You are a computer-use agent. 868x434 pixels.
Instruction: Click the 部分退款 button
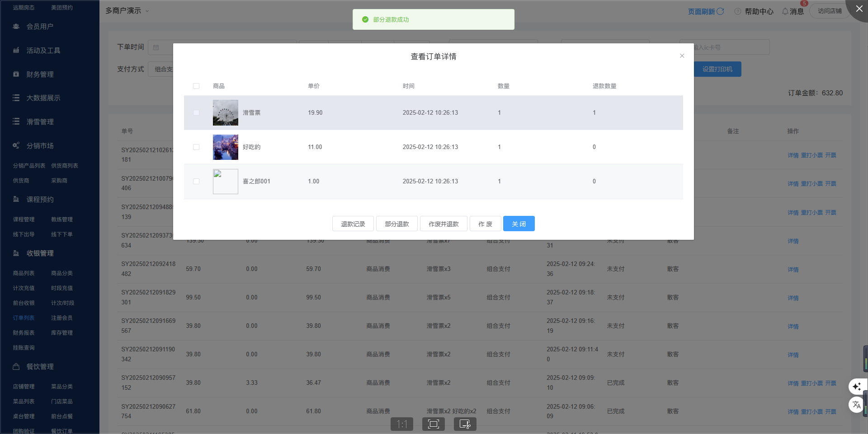(396, 224)
